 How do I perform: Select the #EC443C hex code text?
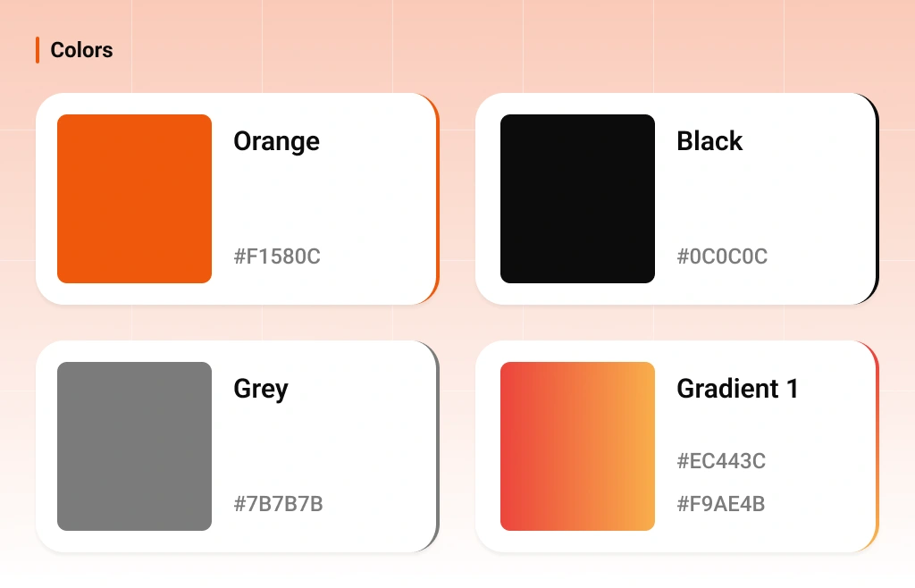[721, 461]
